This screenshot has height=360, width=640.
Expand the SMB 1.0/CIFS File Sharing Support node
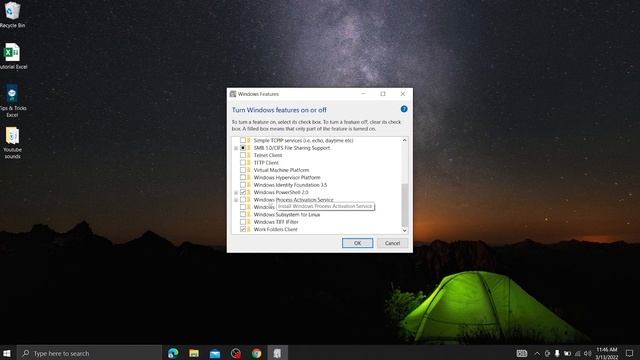tap(236, 148)
